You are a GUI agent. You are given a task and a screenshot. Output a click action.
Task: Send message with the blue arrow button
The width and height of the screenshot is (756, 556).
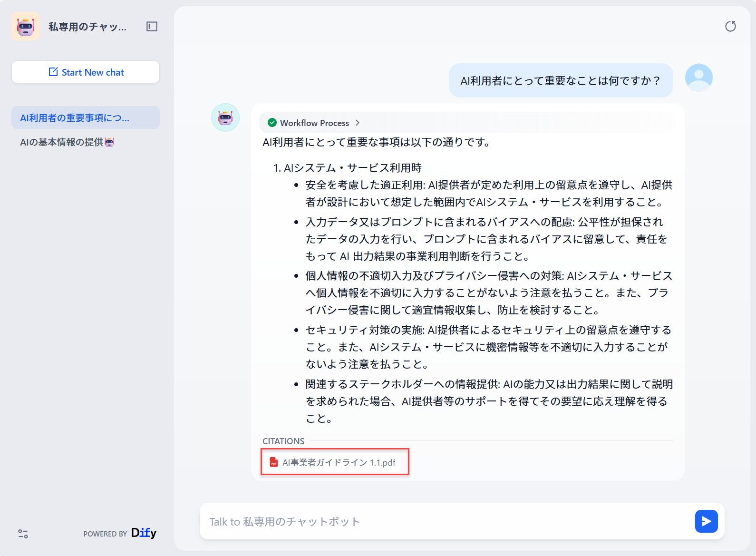point(706,521)
